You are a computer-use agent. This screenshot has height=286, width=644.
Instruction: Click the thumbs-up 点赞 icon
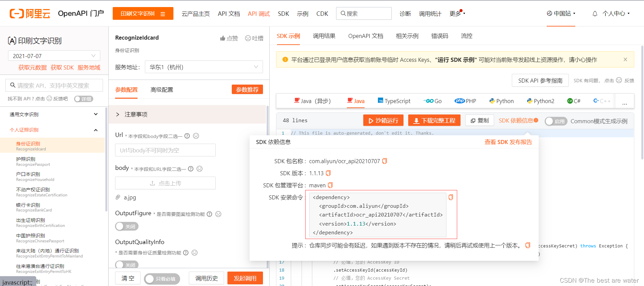coord(222,38)
